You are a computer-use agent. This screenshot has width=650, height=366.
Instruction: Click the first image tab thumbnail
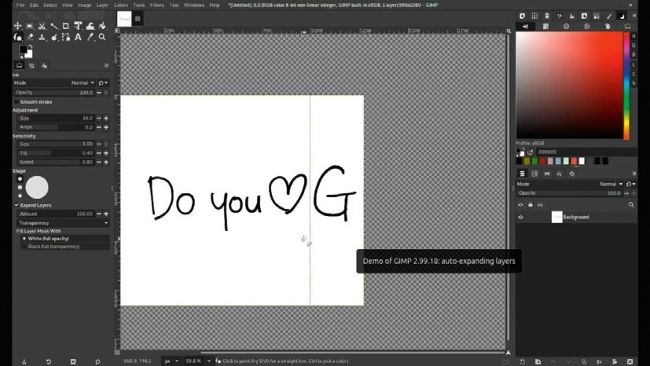[124, 19]
